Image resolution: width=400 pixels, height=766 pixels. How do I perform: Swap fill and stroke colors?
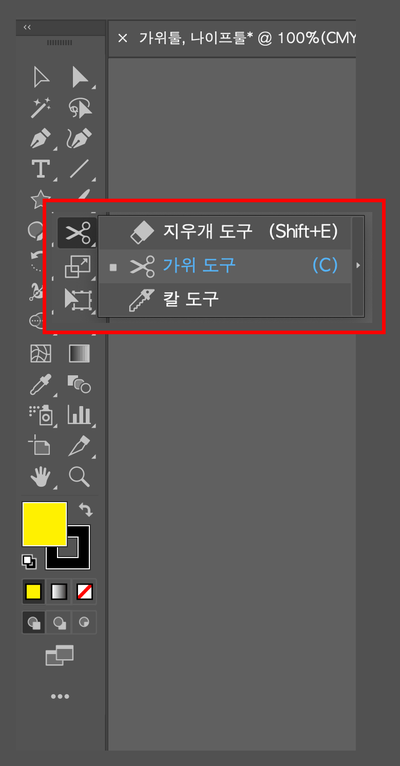coord(85,510)
